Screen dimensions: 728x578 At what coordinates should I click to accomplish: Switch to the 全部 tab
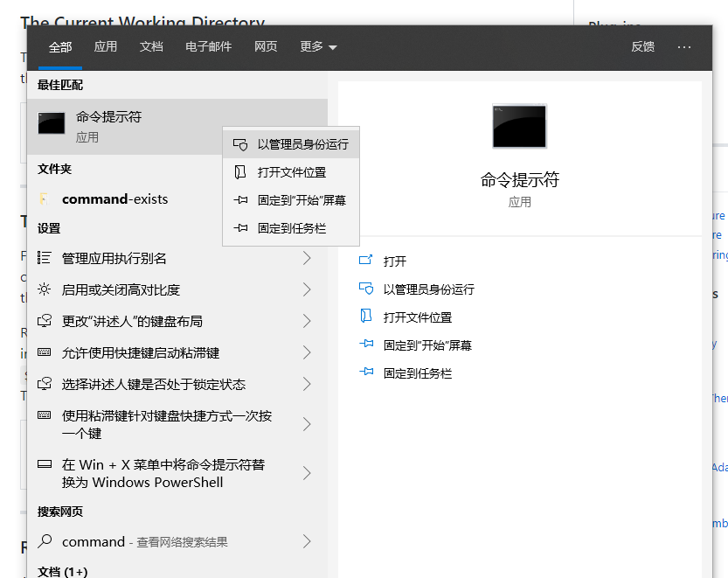click(x=60, y=47)
